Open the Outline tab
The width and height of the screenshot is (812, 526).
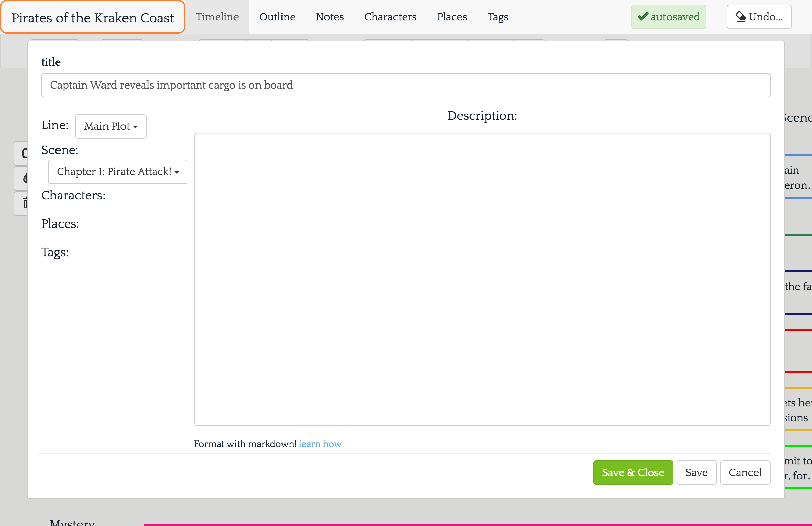tap(277, 17)
